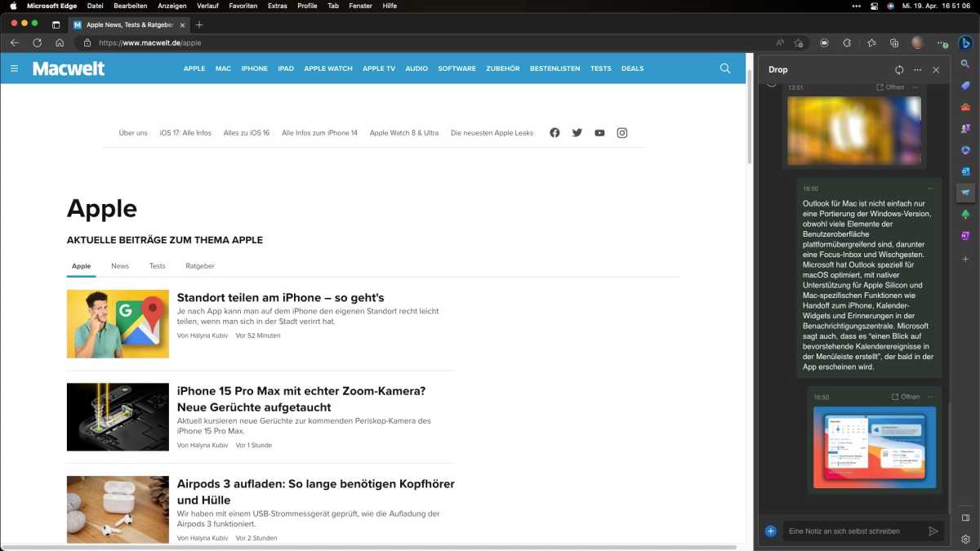Click the Read Aloud icon in address bar
This screenshot has width=980, height=551.
[x=780, y=42]
